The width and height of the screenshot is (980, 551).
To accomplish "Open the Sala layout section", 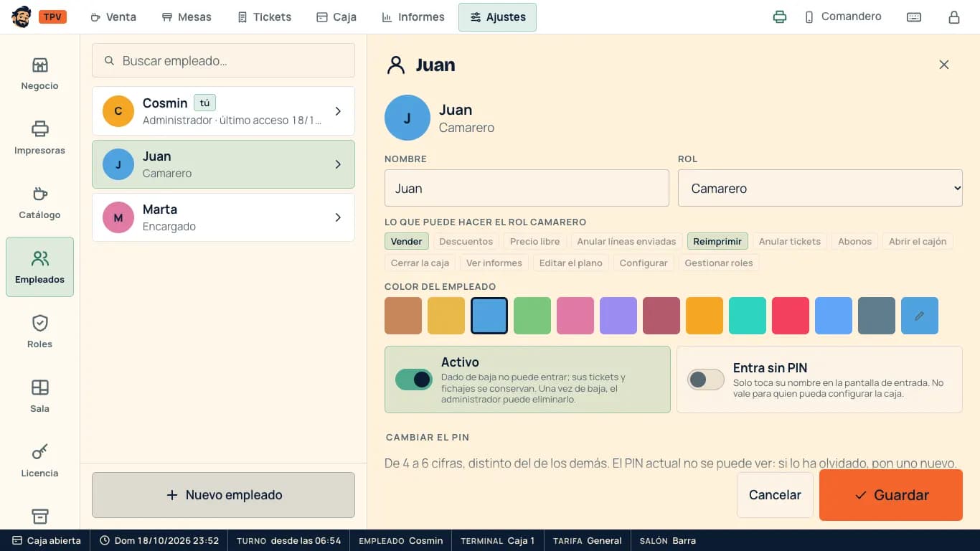I will (x=39, y=397).
